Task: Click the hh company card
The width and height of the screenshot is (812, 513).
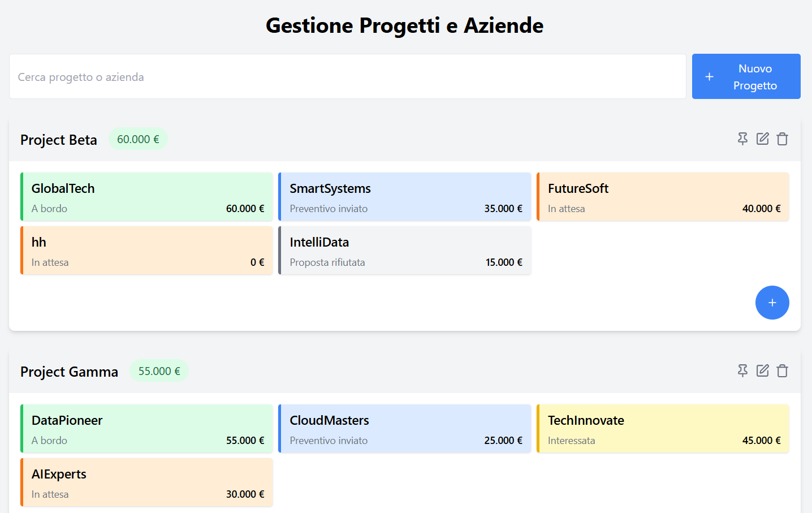Action: 146,251
